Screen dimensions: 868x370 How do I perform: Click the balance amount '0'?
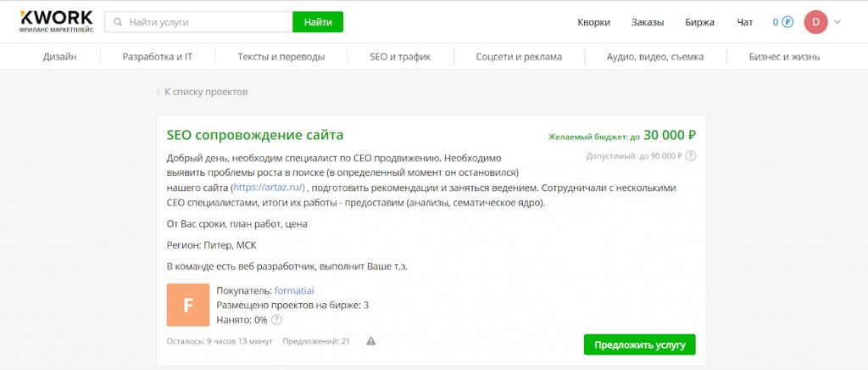[776, 22]
